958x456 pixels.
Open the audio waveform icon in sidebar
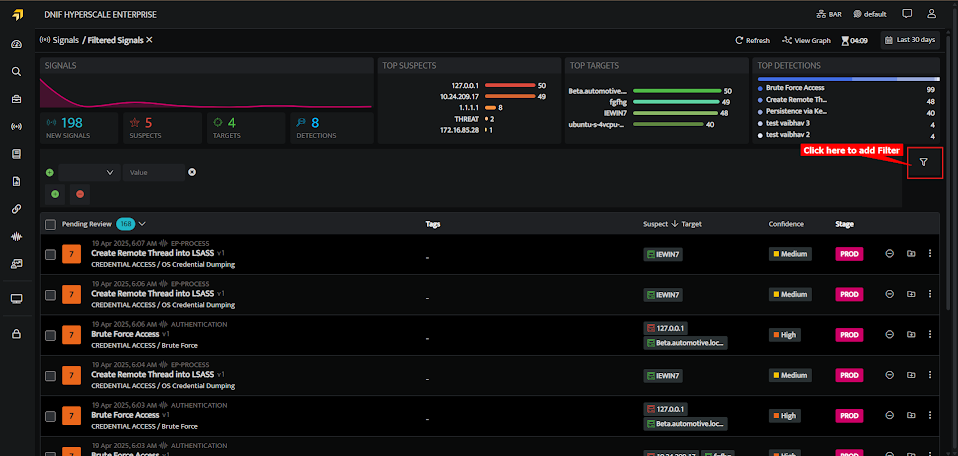[x=16, y=237]
